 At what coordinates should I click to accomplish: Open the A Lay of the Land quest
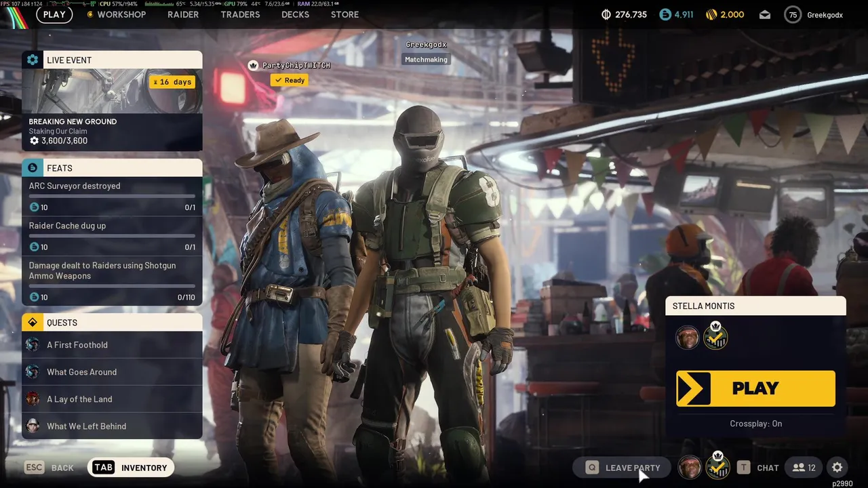coord(112,399)
